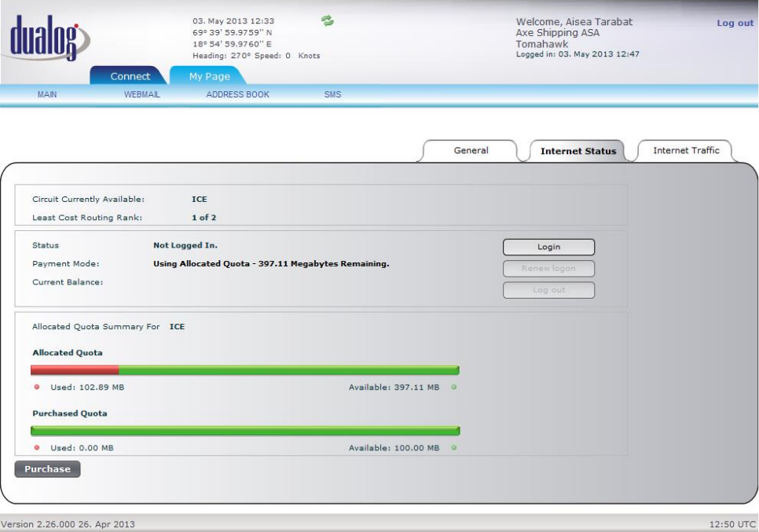Click the 'Axe Shipping ASA' company name
Viewport: 759px width, 532px height.
558,33
